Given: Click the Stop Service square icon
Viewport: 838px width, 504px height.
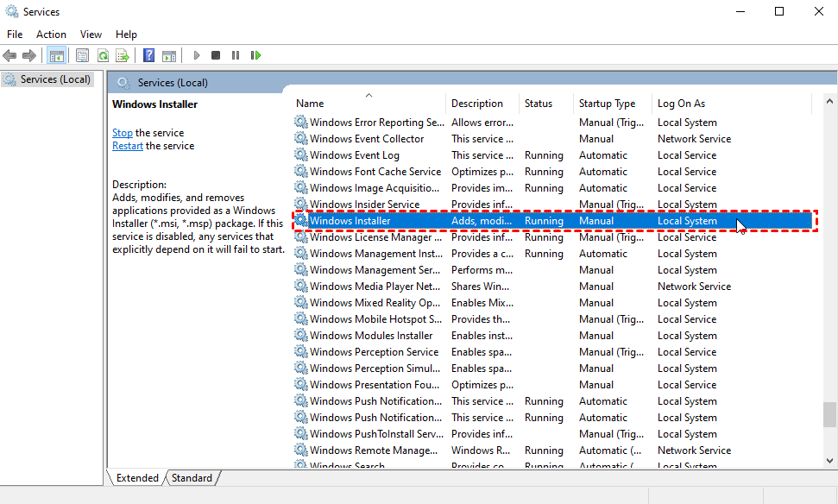Looking at the screenshot, I should pyautogui.click(x=216, y=56).
